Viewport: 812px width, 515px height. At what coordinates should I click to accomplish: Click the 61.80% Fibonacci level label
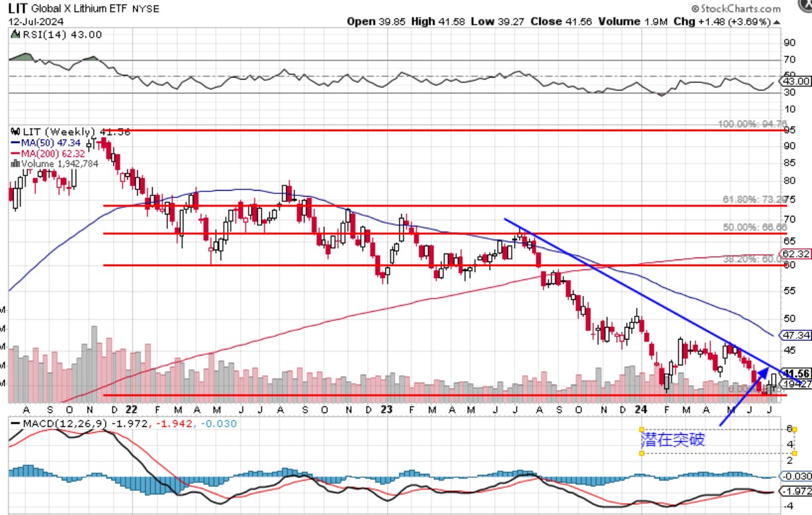click(754, 199)
